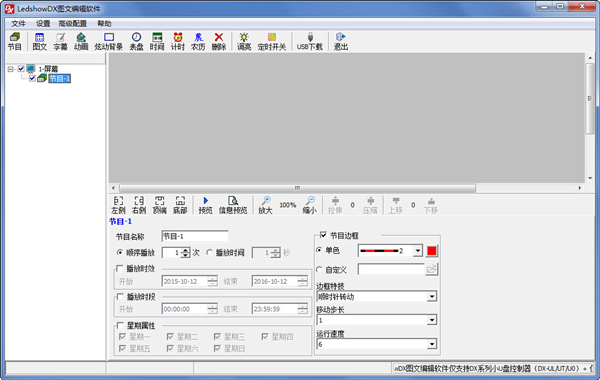Screen dimensions: 600x380
Task: Add a 字幕 subtitle region
Action: [60, 41]
